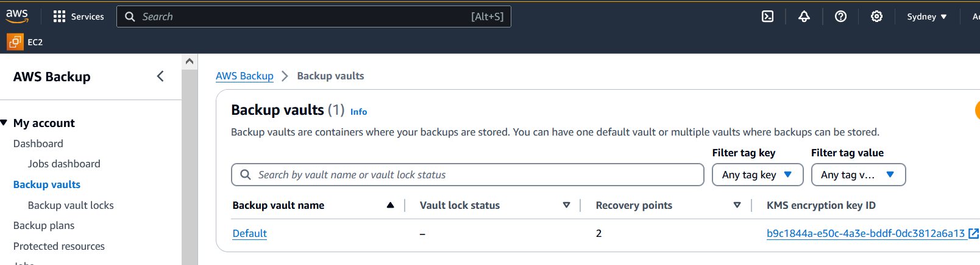Click the EC2 service shortcut icon
Viewport: 980px width, 265px height.
click(x=15, y=42)
